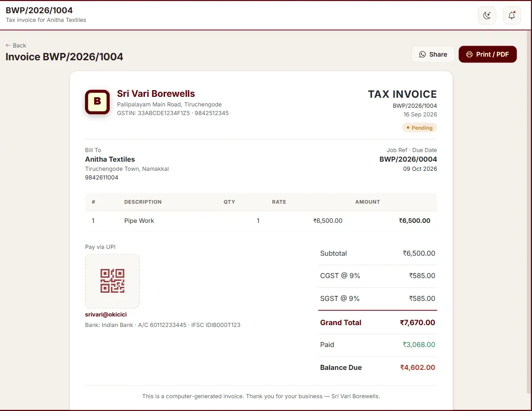
Task: Click the computer-generated invoice footer note
Action: coord(261,396)
